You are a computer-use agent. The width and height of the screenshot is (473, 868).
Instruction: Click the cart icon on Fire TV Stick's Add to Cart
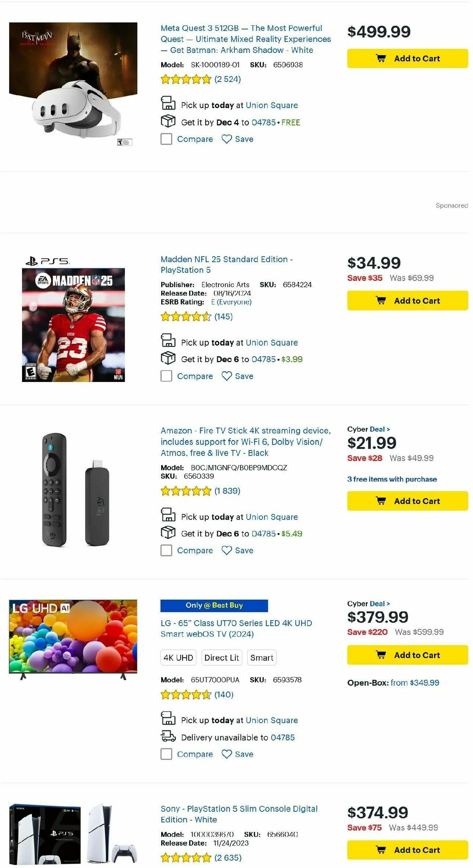pos(382,501)
